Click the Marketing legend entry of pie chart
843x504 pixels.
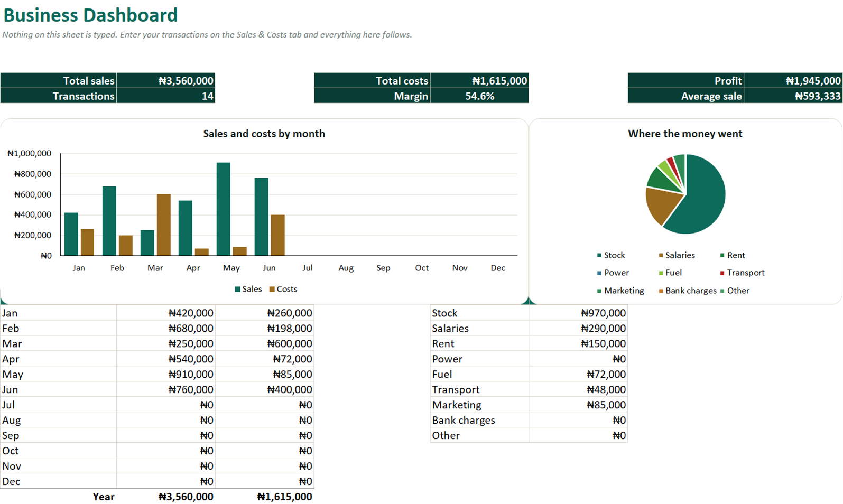pyautogui.click(x=620, y=291)
